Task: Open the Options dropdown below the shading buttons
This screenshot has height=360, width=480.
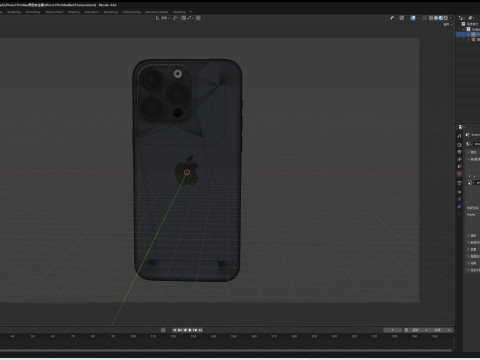Action: point(448,25)
